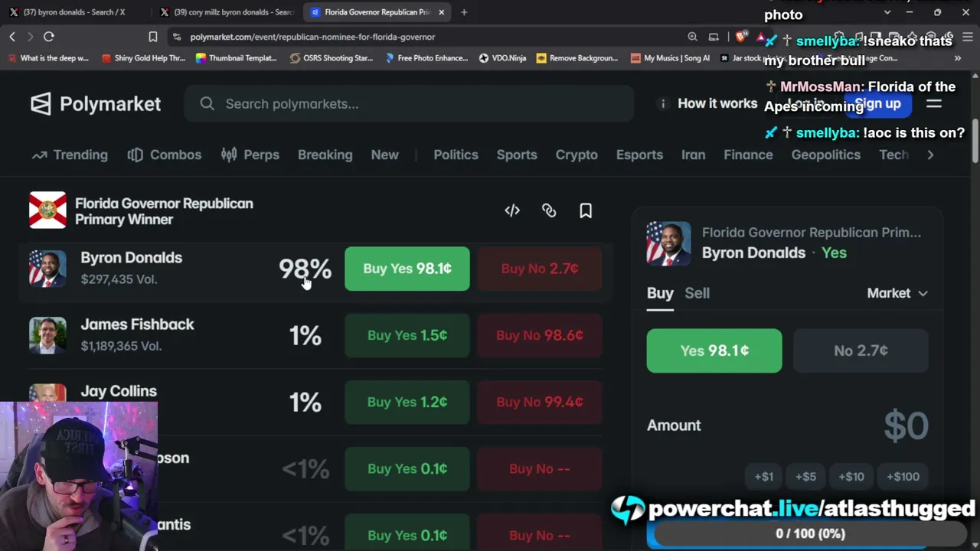
Task: Click the browser address bar URL
Action: tap(312, 37)
